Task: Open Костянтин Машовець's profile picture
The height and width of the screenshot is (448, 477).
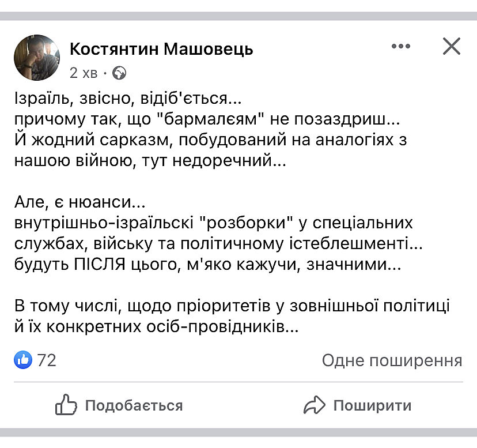Action: pyautogui.click(x=37, y=57)
